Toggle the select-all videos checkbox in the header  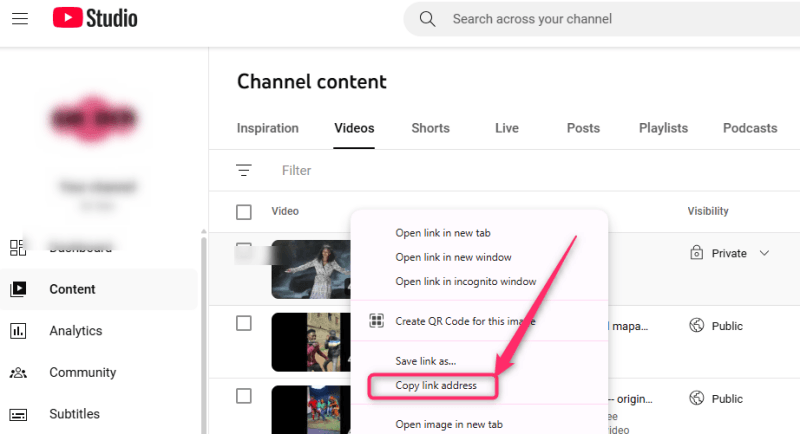click(x=244, y=212)
